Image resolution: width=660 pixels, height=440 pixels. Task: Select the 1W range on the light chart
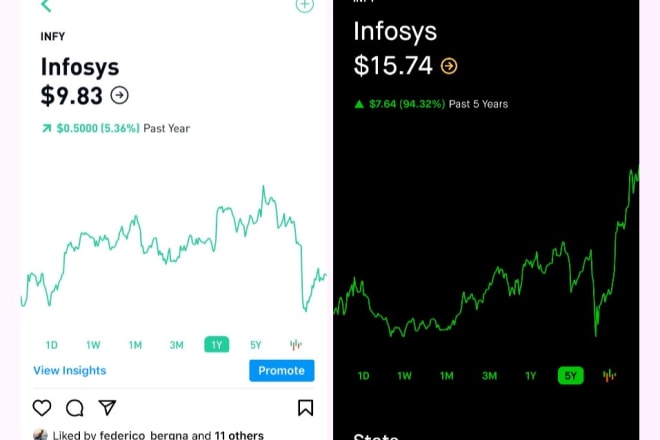pyautogui.click(x=93, y=345)
